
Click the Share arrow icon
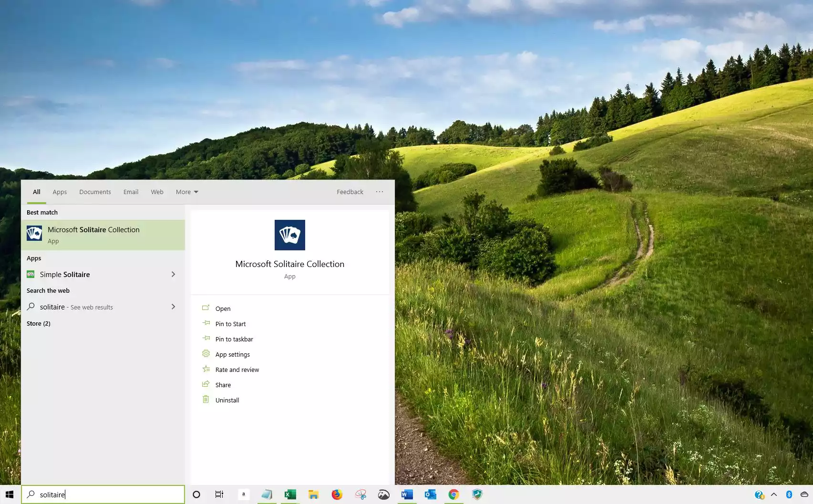(x=206, y=384)
